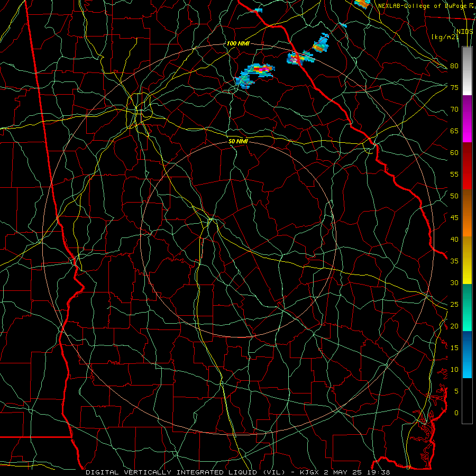This screenshot has height=476, width=476.
Task: Click the 100 NMI range ring label
Action: coord(238,43)
